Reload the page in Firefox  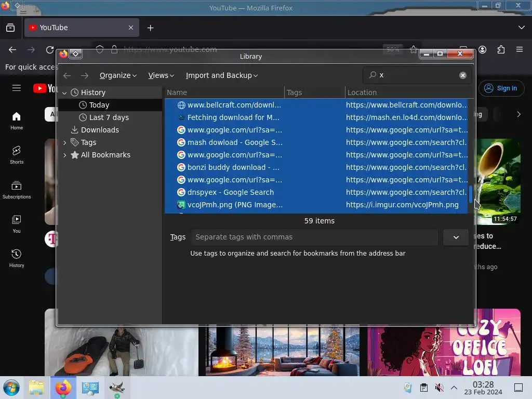click(50, 50)
